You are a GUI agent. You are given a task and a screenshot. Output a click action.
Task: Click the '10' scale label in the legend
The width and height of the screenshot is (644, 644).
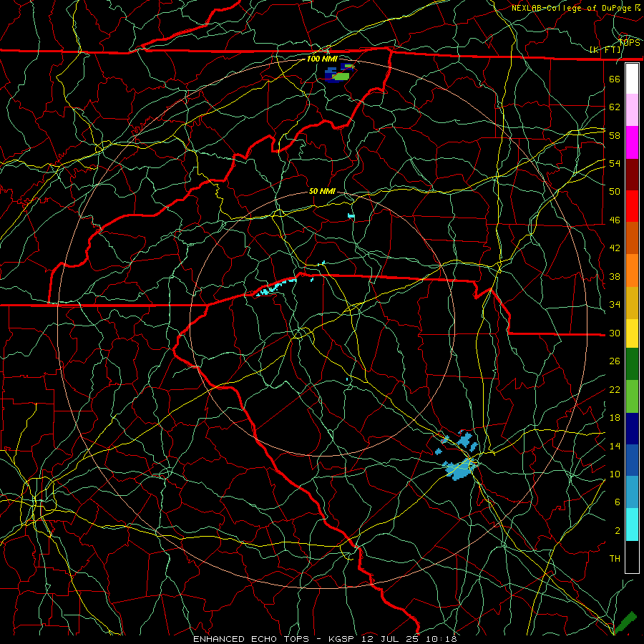615,474
